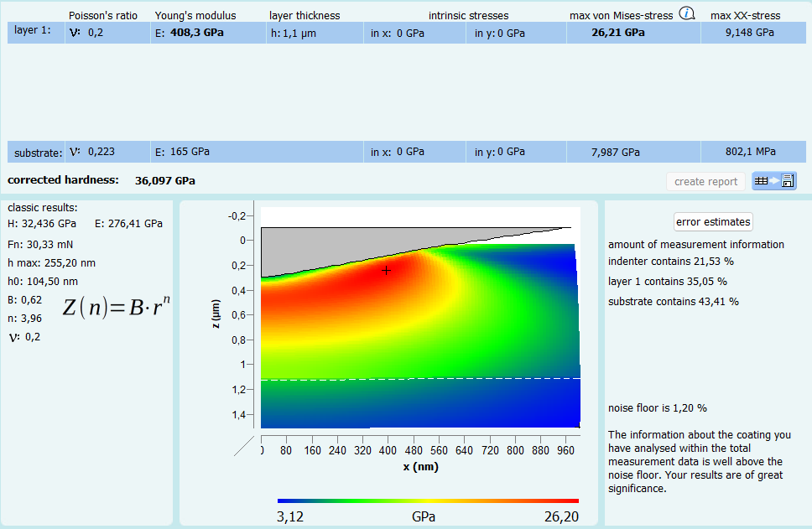Click the black crosshair marker in the stress plot
812x529 pixels.
point(386,270)
